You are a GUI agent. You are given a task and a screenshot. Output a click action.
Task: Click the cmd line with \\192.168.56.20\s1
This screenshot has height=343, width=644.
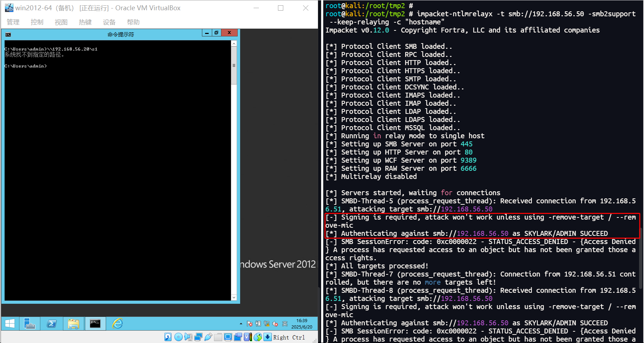(x=51, y=49)
